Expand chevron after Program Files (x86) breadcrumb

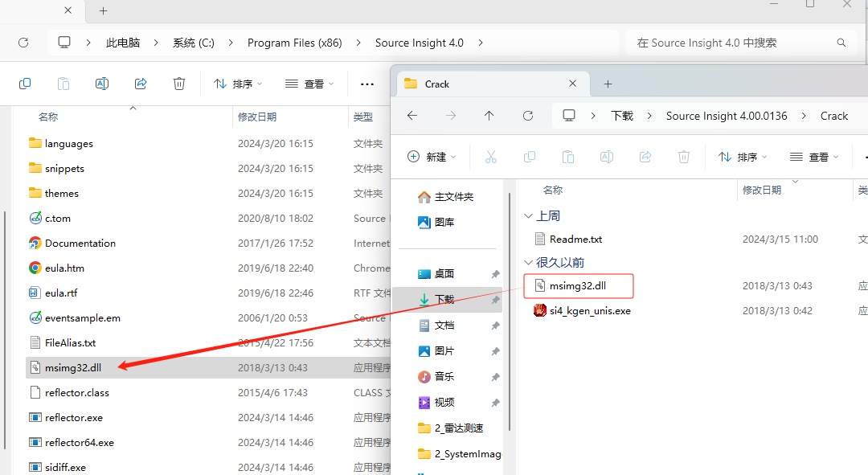[358, 43]
